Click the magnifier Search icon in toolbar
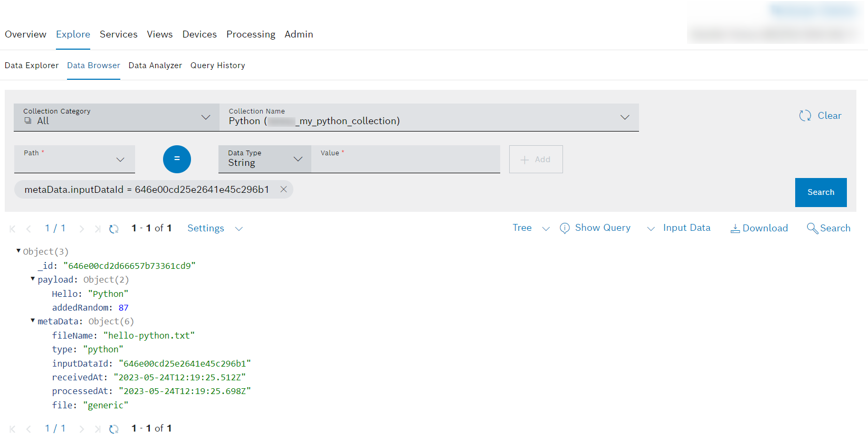Image resolution: width=868 pixels, height=440 pixels. 812,228
